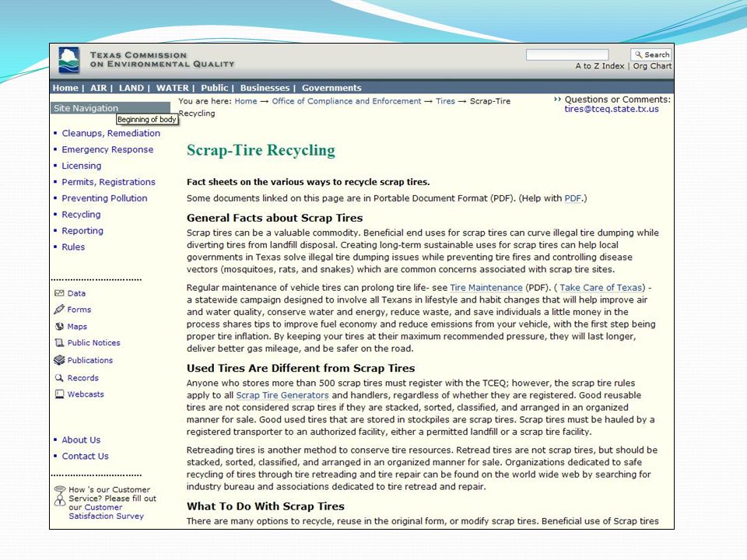Open Preventing Pollution navigation link

104,198
